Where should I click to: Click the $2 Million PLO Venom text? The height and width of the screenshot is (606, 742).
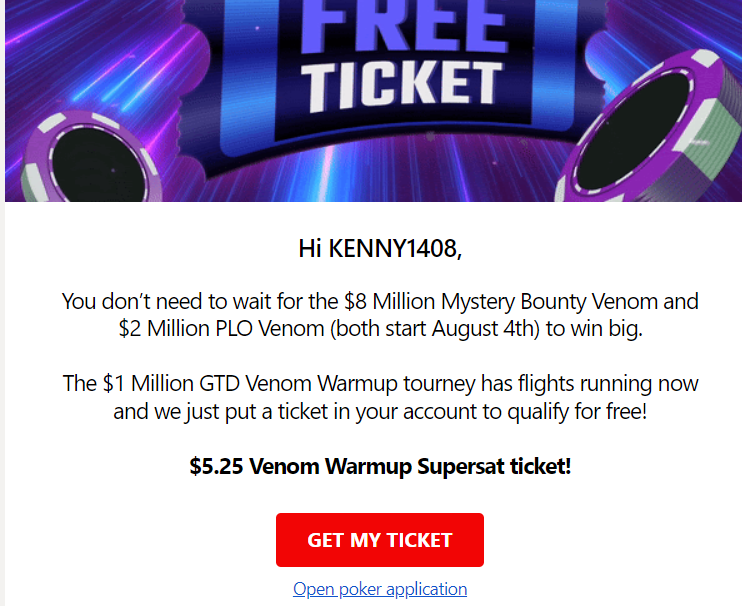pos(221,328)
